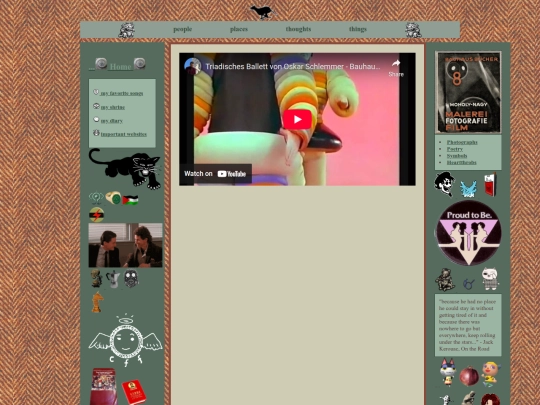
Task: Open the 'places' navigation item
Action: [x=239, y=29]
